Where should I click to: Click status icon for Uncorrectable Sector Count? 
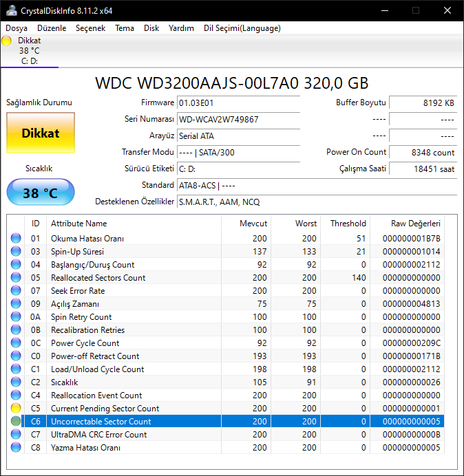click(16, 421)
